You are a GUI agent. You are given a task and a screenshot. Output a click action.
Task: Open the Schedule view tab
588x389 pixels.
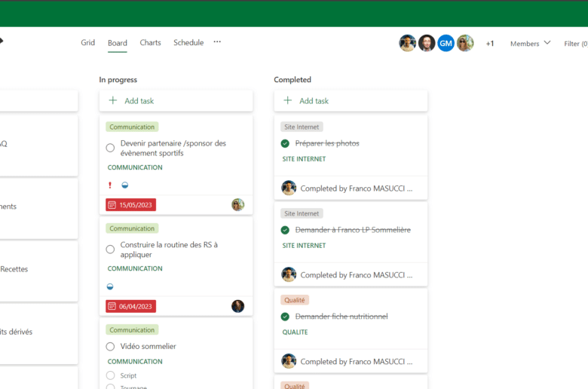(x=188, y=42)
